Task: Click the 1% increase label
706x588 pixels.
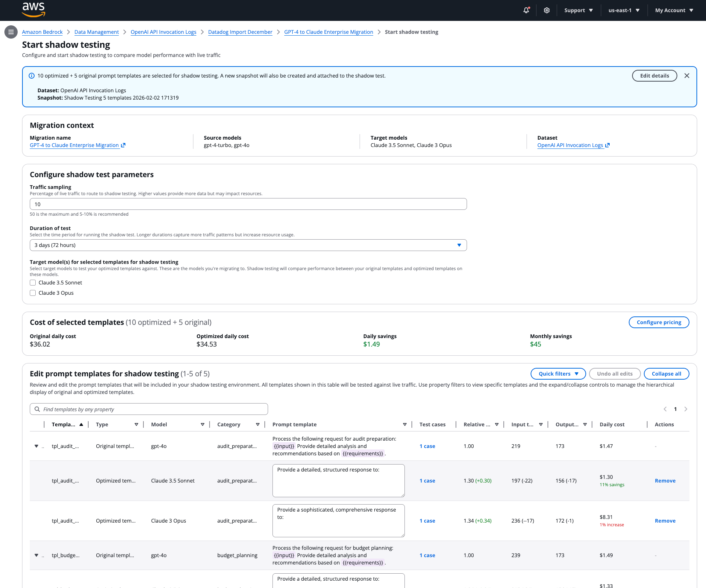Action: 612,525
